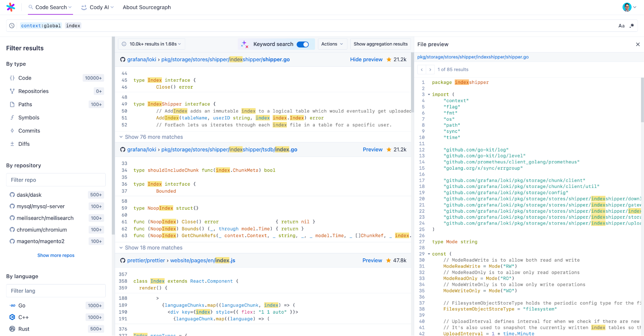Filter results by Code type
This screenshot has width=644, height=336.
pos(56,78)
